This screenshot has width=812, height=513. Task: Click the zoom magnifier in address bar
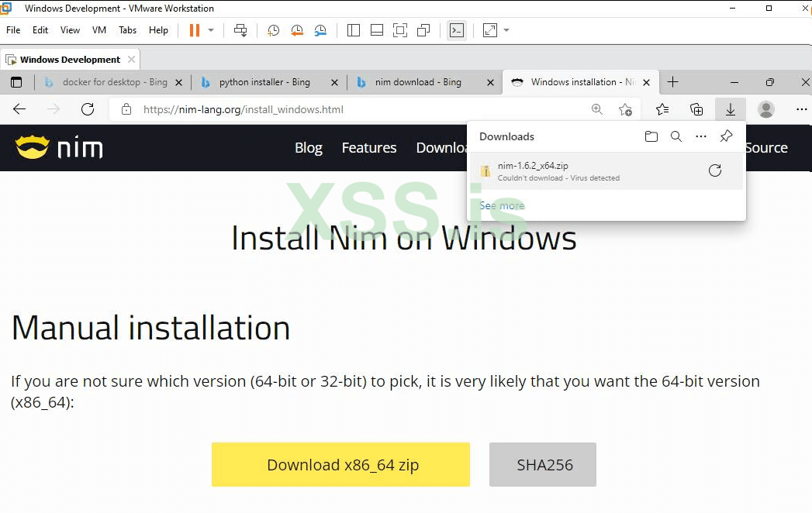(x=597, y=109)
